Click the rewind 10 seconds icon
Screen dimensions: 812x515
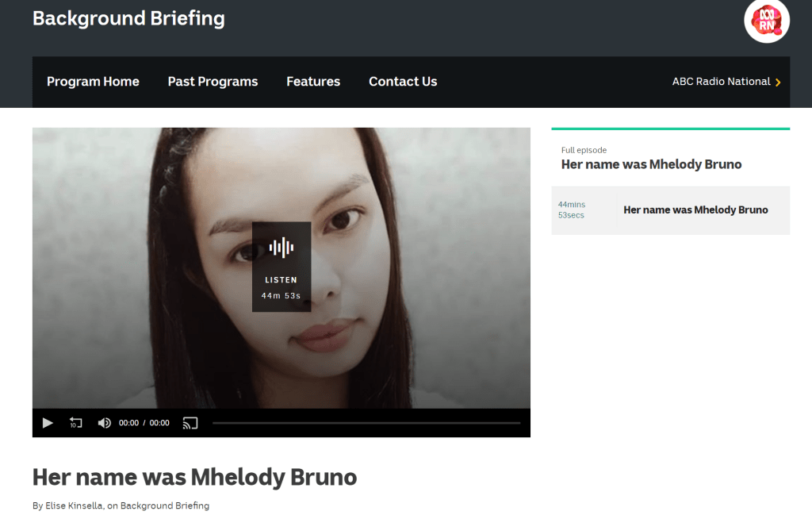point(75,423)
